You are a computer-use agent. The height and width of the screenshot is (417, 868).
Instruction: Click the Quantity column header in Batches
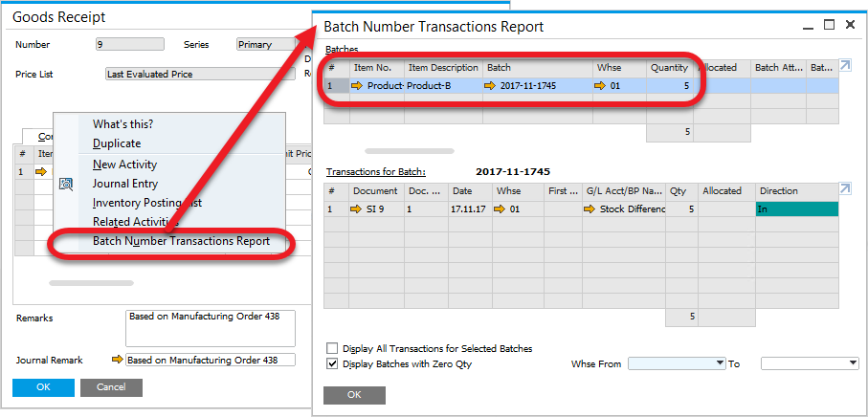click(x=669, y=68)
